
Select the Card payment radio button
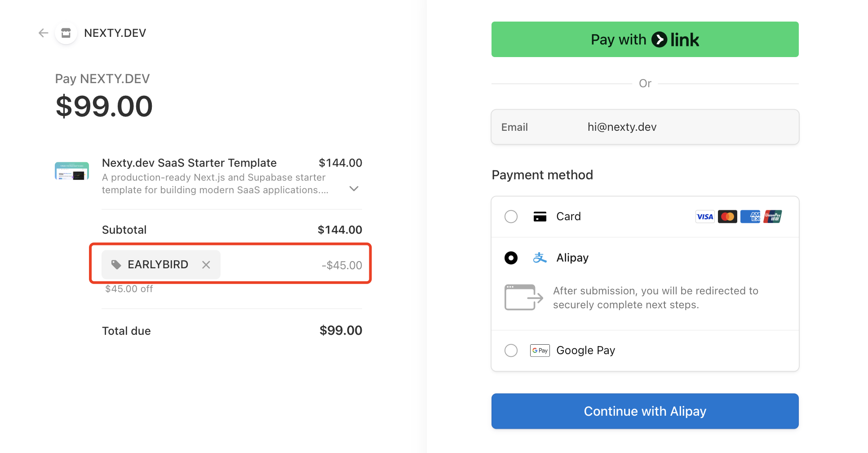[x=511, y=217]
